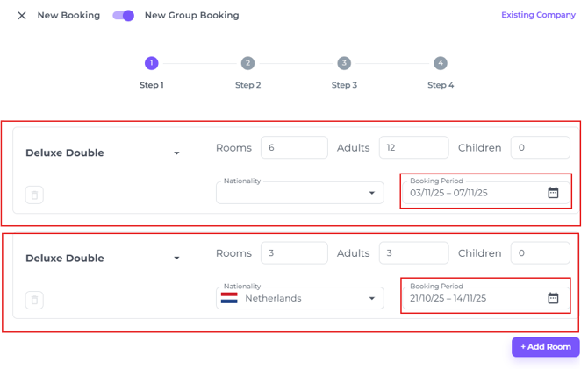Viewport: 588px width, 369px height.
Task: Toggle the New Group Booking switch
Action: pos(124,15)
